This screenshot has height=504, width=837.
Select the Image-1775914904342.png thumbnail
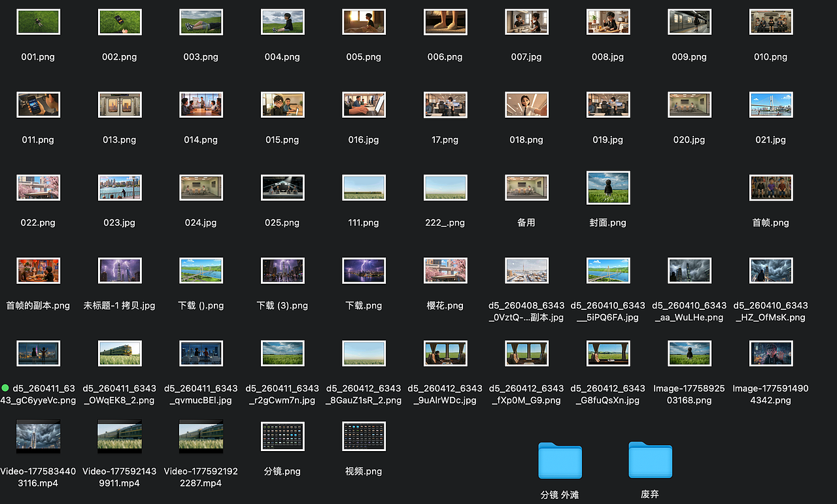pos(771,353)
